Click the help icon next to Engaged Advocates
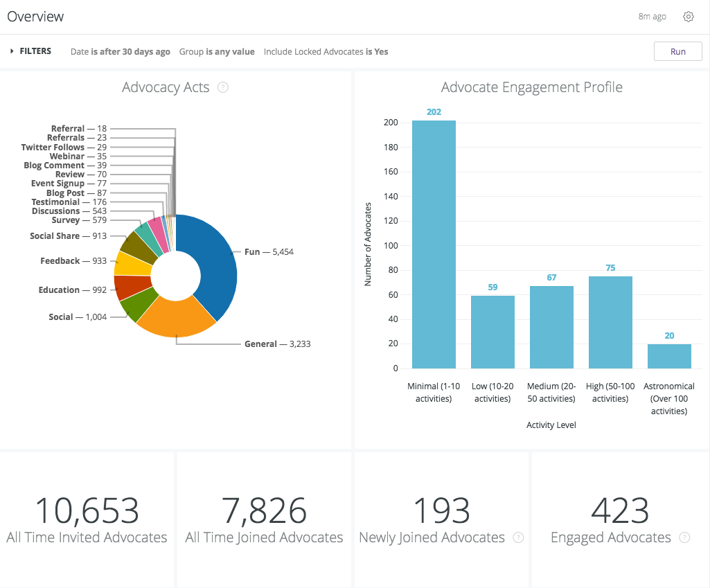The image size is (710, 588). coord(684,537)
